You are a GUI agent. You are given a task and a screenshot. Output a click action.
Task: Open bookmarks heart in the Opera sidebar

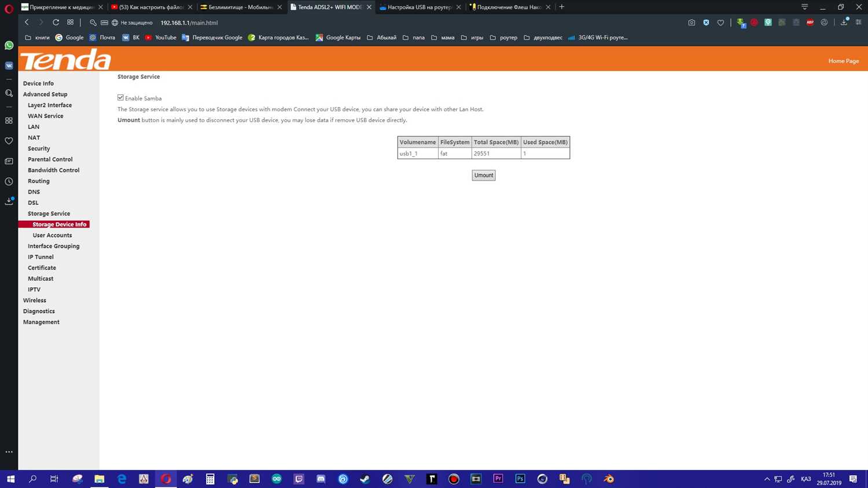9,141
